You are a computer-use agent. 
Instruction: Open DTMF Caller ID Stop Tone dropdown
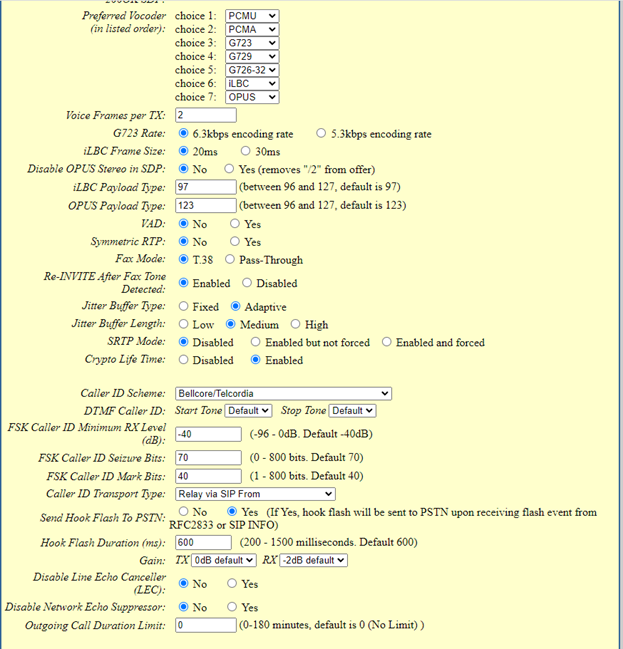click(352, 411)
